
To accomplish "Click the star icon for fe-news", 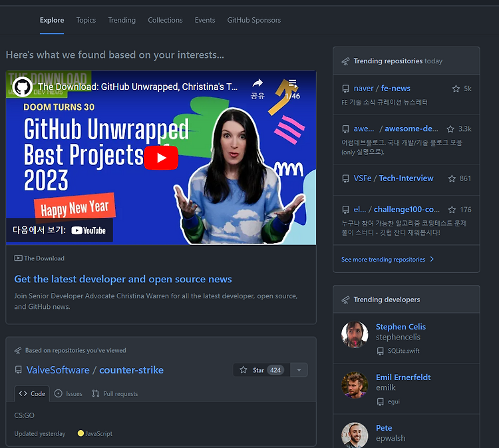I will pyautogui.click(x=456, y=89).
